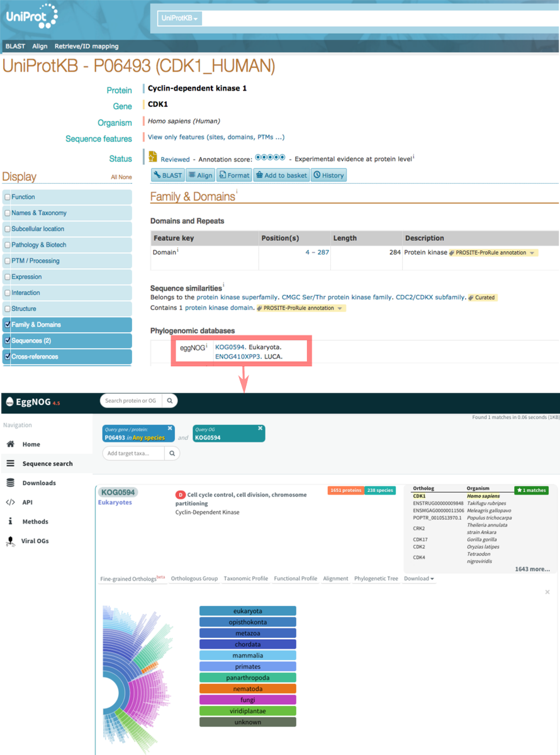Screen dimensions: 560x755
Task: Toggle PTM / Processing checkbox
Action: pos(8,261)
